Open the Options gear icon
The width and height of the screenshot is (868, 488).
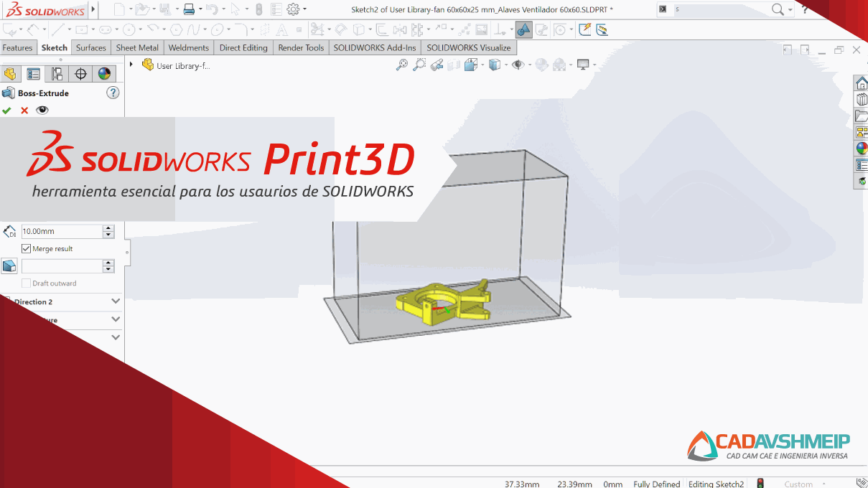tap(293, 9)
